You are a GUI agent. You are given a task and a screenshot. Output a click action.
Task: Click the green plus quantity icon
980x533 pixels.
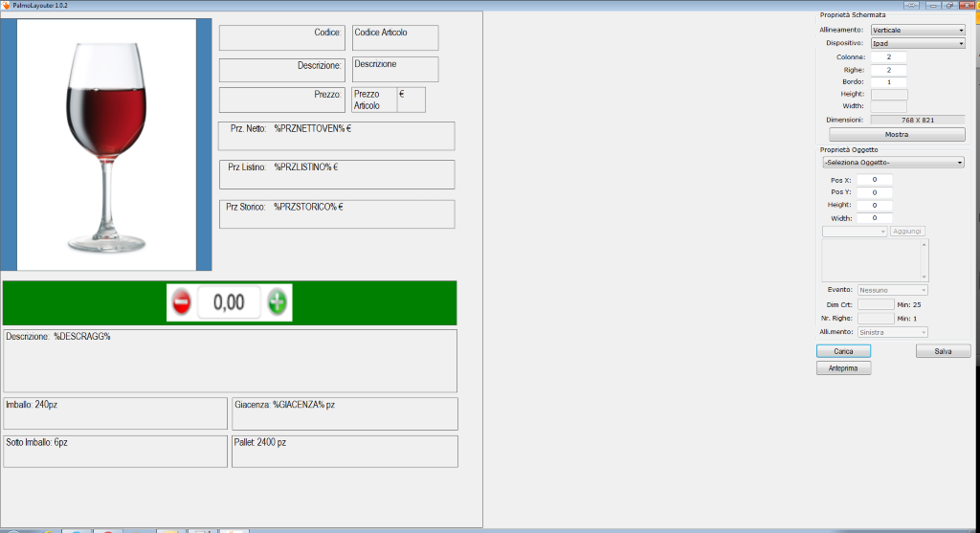tap(278, 302)
